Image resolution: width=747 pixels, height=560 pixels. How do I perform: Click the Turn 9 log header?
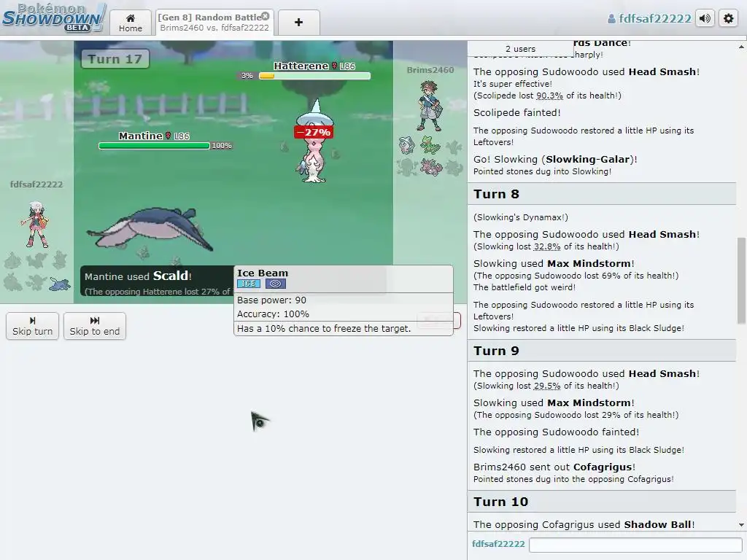tap(602, 351)
